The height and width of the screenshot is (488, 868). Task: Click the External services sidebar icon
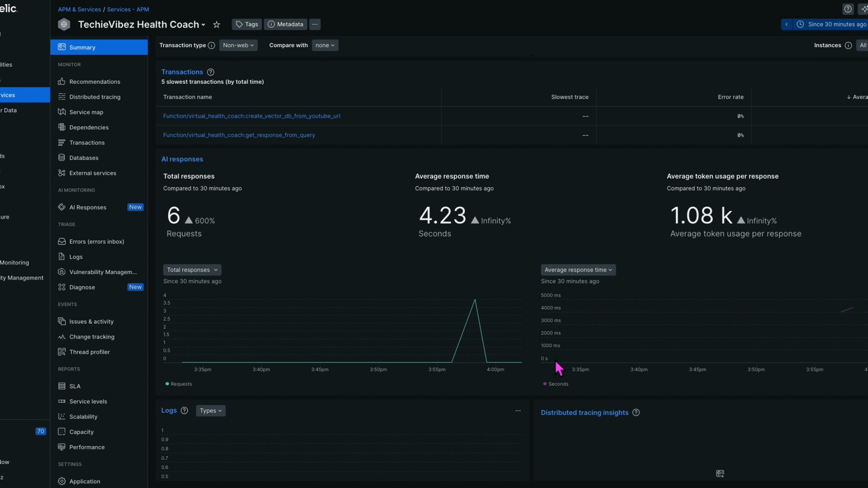coord(62,173)
